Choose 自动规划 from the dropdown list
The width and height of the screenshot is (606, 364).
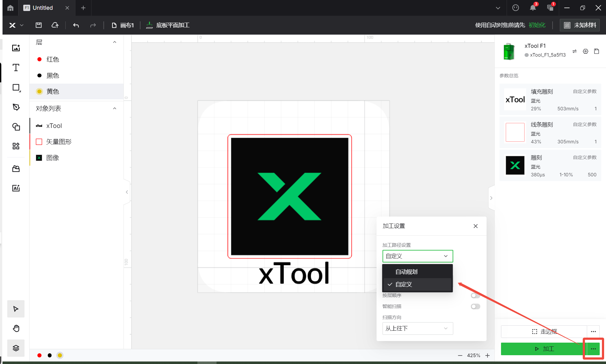point(417,272)
